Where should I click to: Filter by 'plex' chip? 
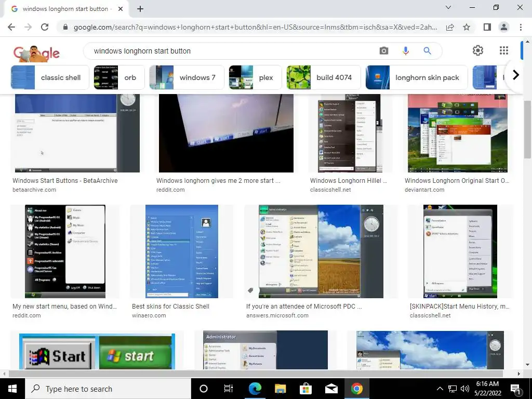coord(255,77)
